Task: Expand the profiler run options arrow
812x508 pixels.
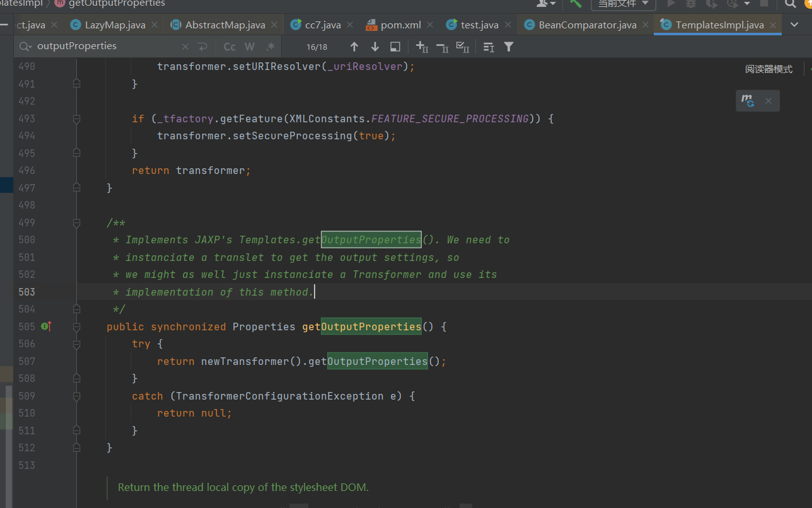Action: point(747,3)
